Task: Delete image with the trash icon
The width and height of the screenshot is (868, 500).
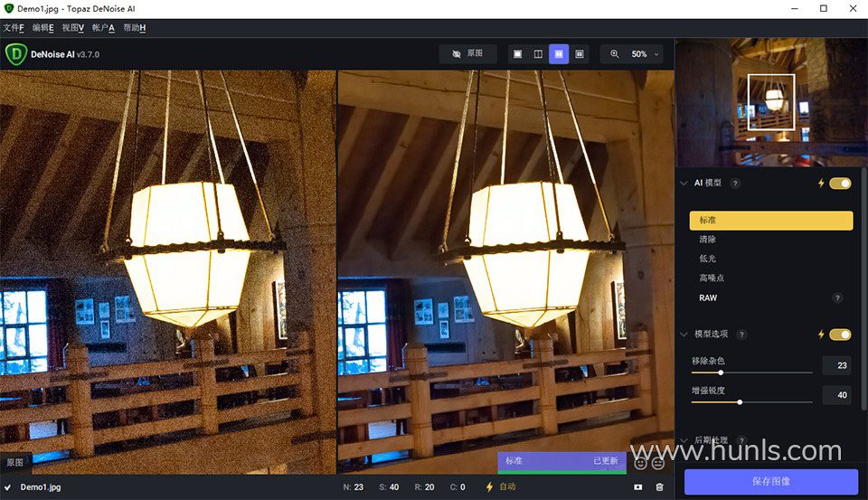Action: point(659,487)
